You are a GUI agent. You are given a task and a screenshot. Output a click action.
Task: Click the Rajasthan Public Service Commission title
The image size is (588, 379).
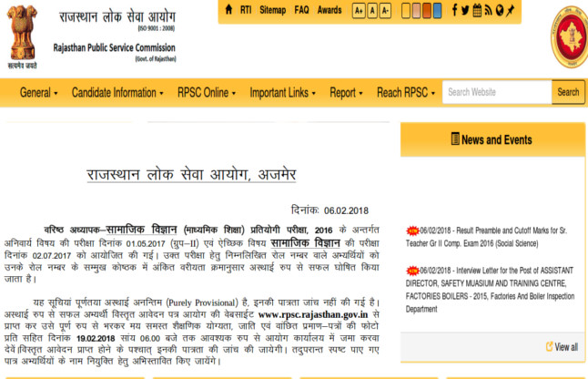(114, 48)
